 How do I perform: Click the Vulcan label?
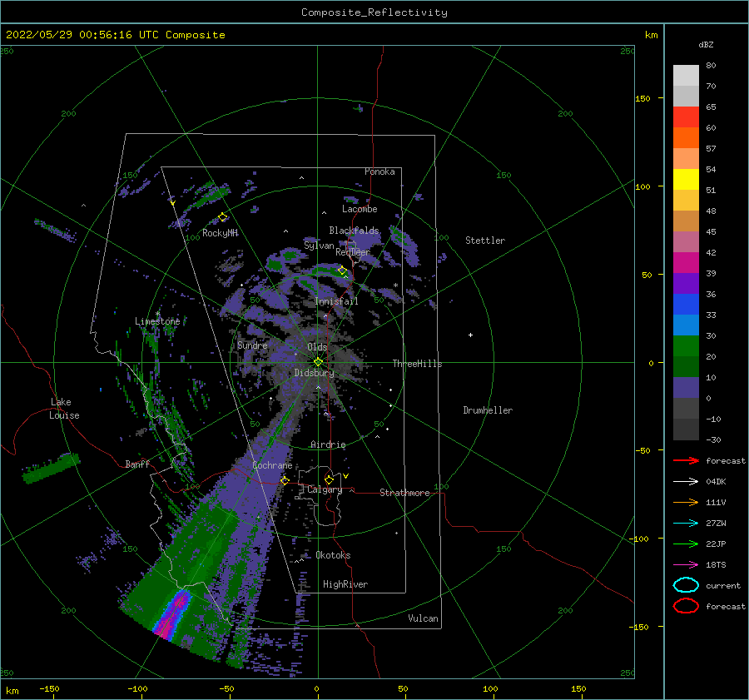tap(424, 618)
